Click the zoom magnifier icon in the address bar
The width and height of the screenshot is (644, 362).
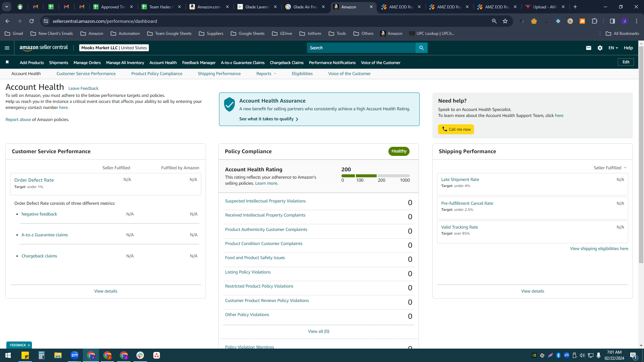[x=494, y=21]
